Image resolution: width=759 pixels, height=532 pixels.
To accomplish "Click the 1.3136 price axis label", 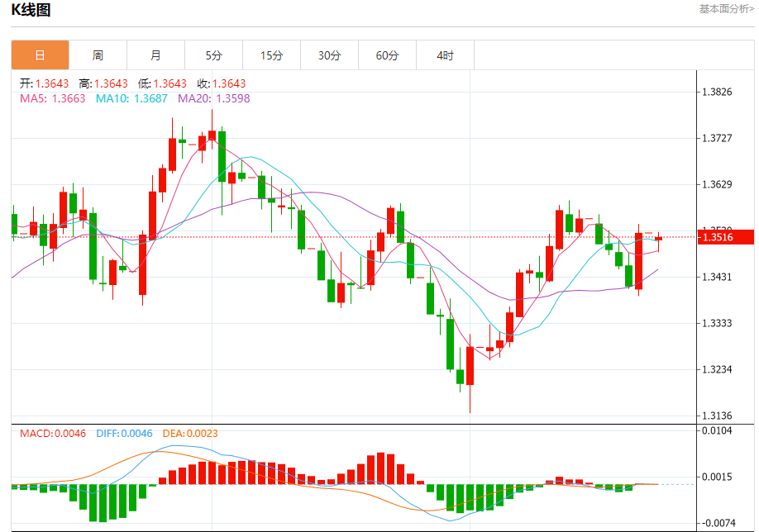I will pyautogui.click(x=717, y=416).
